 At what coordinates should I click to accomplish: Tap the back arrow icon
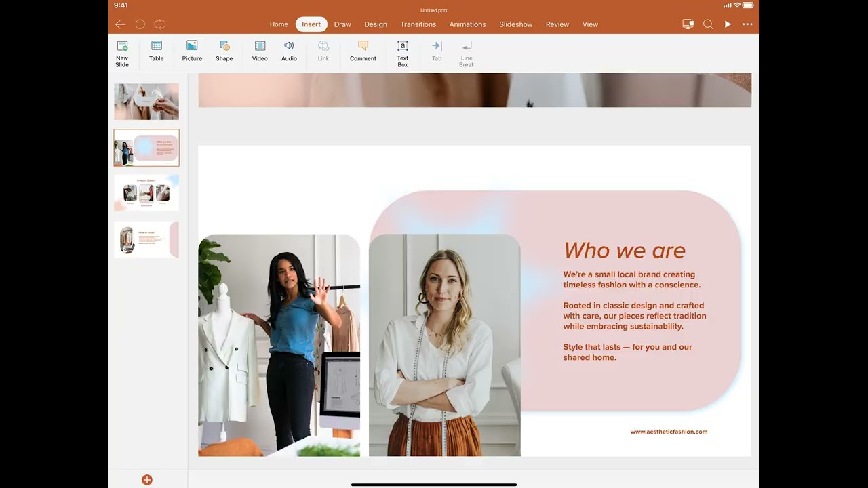point(120,24)
